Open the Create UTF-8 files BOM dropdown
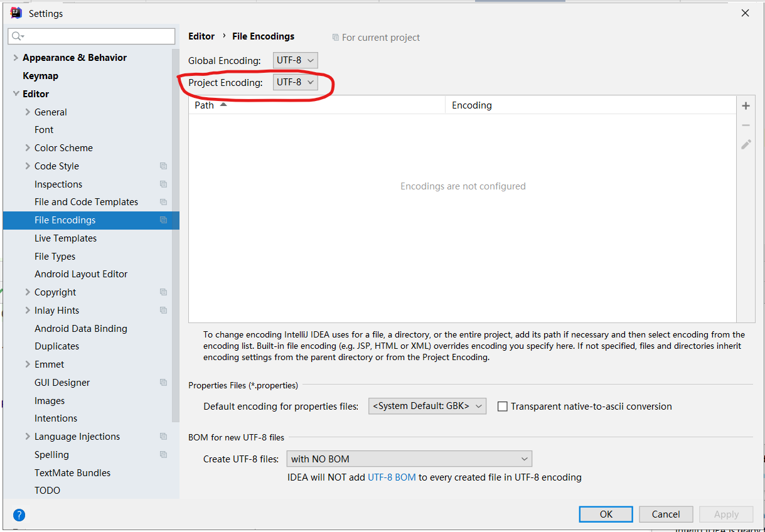Image resolution: width=765 pixels, height=532 pixels. point(409,459)
